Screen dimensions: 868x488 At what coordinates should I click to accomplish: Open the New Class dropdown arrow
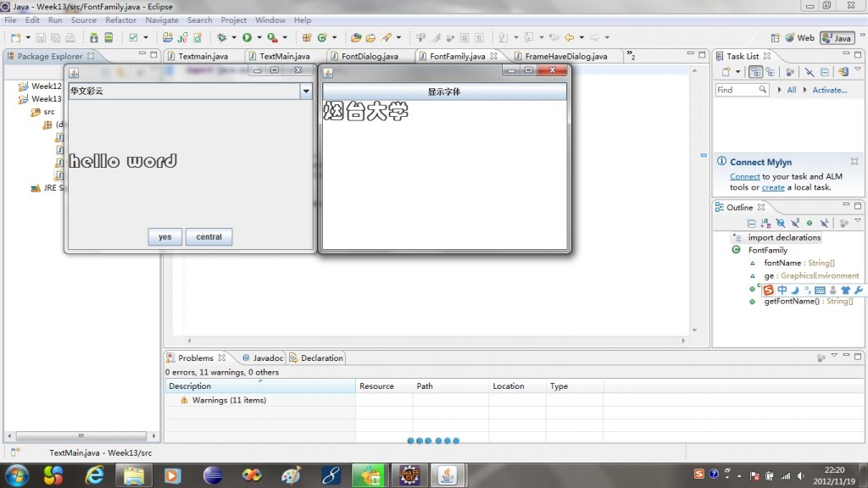pos(334,37)
